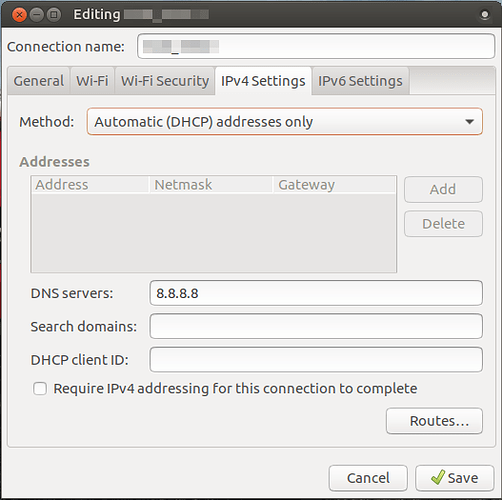The width and height of the screenshot is (502, 500).
Task: Switch to the General tab
Action: coord(39,81)
